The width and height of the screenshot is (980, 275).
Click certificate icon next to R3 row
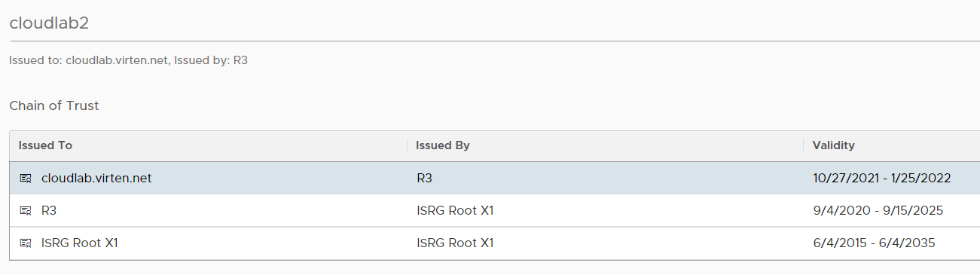click(26, 211)
